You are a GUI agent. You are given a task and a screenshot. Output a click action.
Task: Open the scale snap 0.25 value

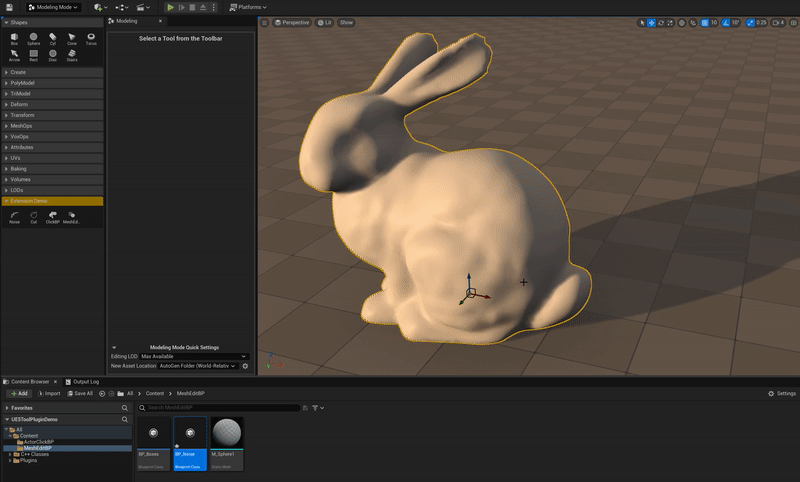[761, 22]
